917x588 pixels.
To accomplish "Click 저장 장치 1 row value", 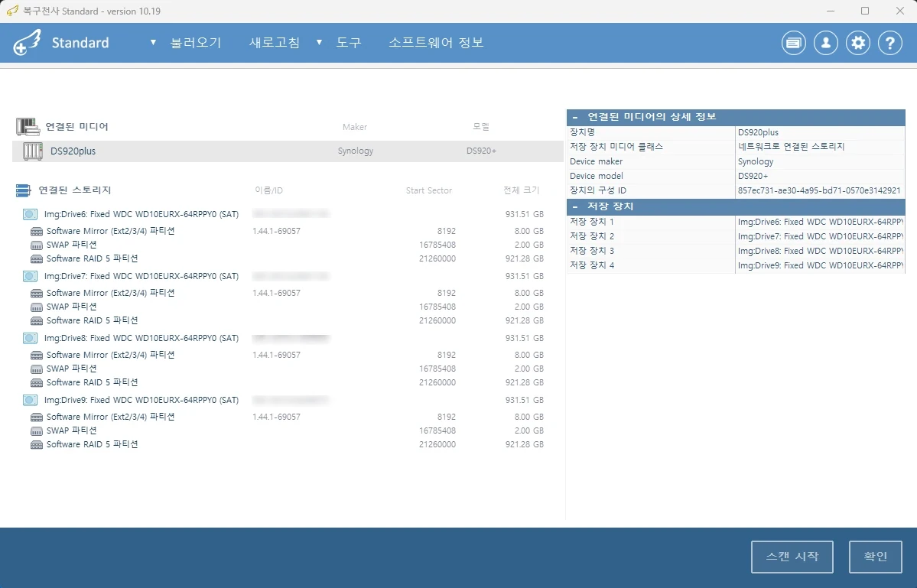I will (821, 222).
